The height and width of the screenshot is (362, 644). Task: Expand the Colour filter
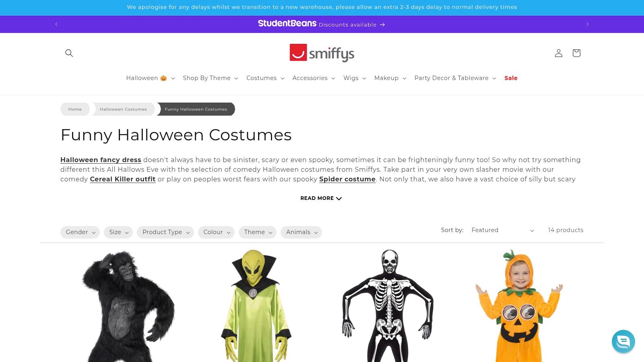click(x=216, y=232)
